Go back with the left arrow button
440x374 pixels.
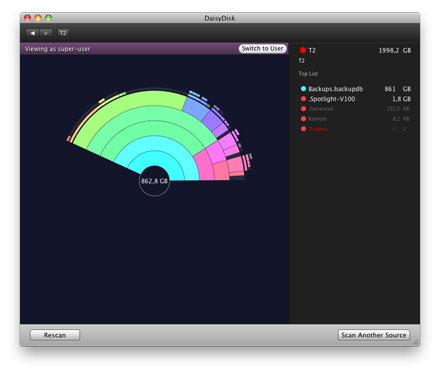coord(32,33)
